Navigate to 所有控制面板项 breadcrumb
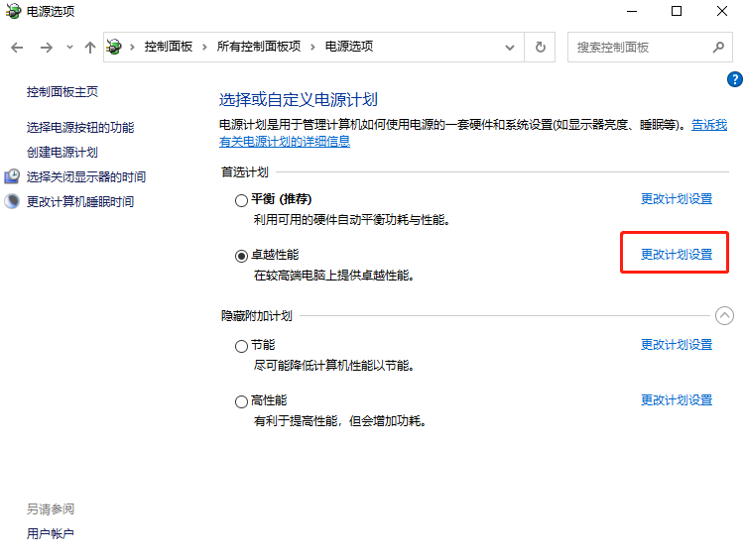745x560 pixels. 258,47
